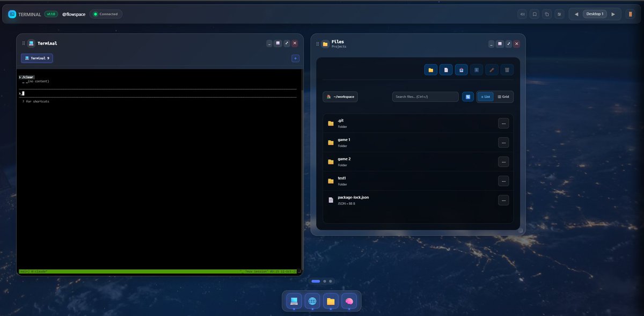The height and width of the screenshot is (316, 644).
Task: Click the upload icon in Files toolbar
Action: tap(461, 70)
